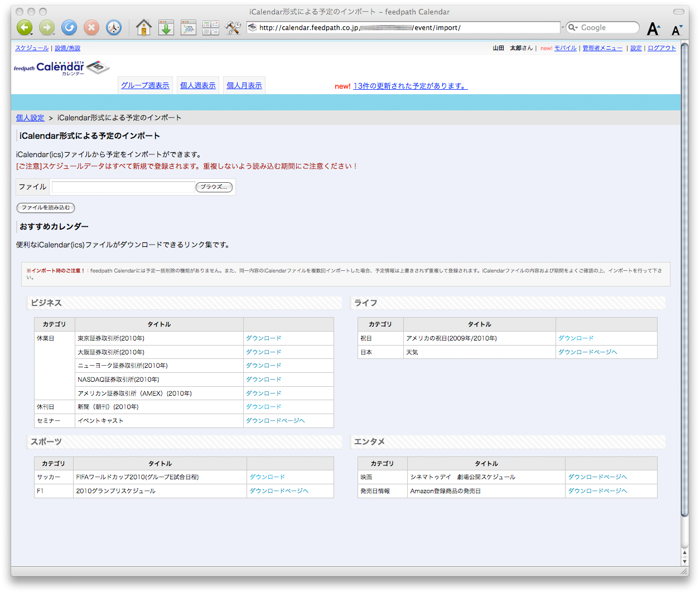Click the vertical scrollbar down arrow

click(x=684, y=561)
